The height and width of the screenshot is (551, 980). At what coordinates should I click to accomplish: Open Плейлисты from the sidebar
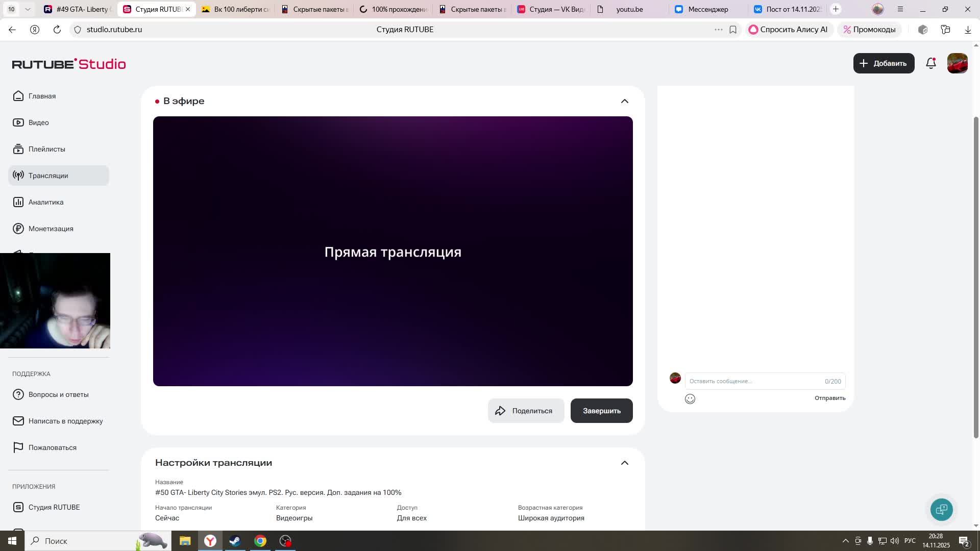(x=46, y=149)
